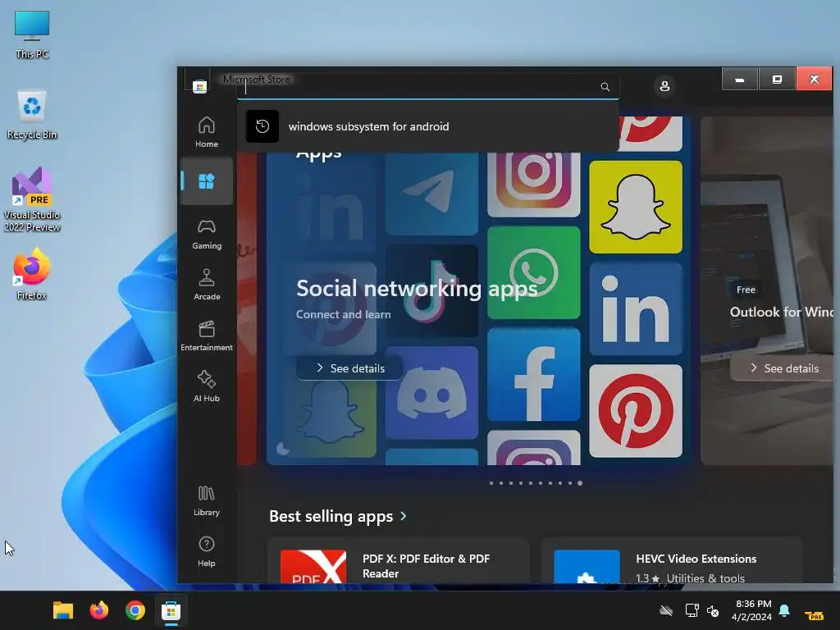Screen dimensions: 840x630
Task: Click the network status tray icon
Action: 692,610
